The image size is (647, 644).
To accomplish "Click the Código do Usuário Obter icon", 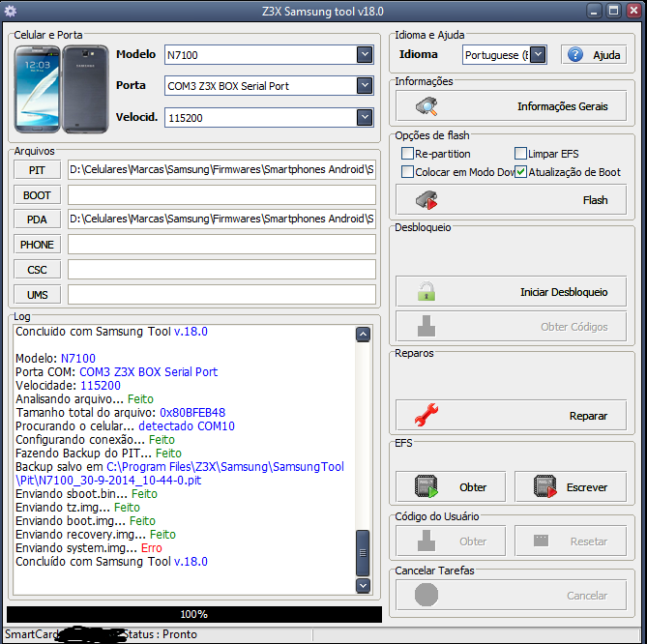I will pyautogui.click(x=426, y=541).
